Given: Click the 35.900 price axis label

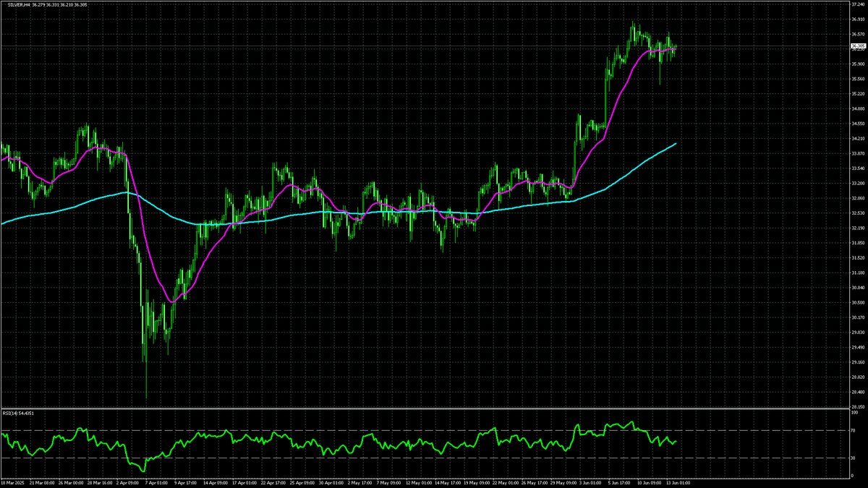Looking at the screenshot, I should click(x=858, y=64).
